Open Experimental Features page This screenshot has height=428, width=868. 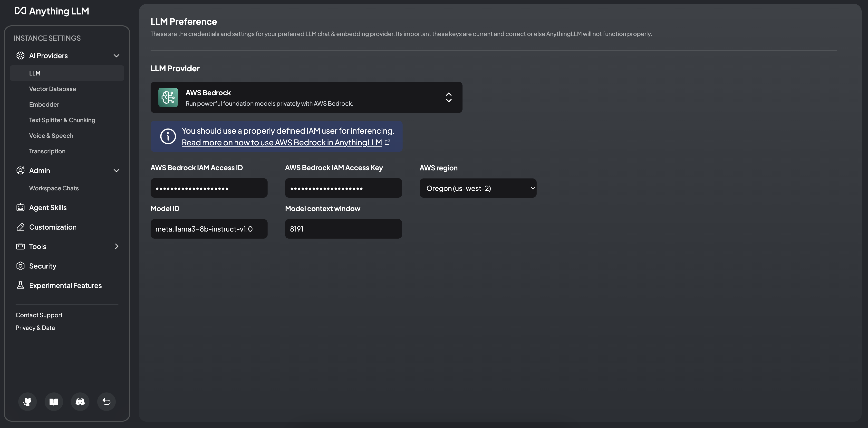point(65,286)
